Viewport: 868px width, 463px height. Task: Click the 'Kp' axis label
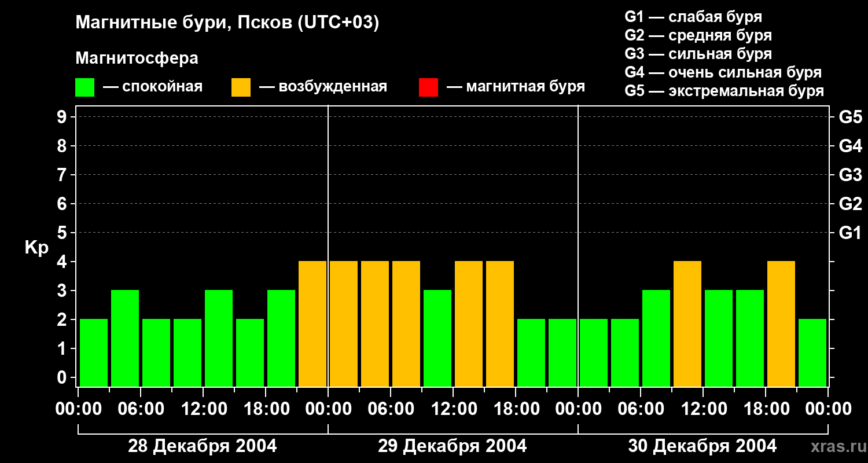[36, 248]
